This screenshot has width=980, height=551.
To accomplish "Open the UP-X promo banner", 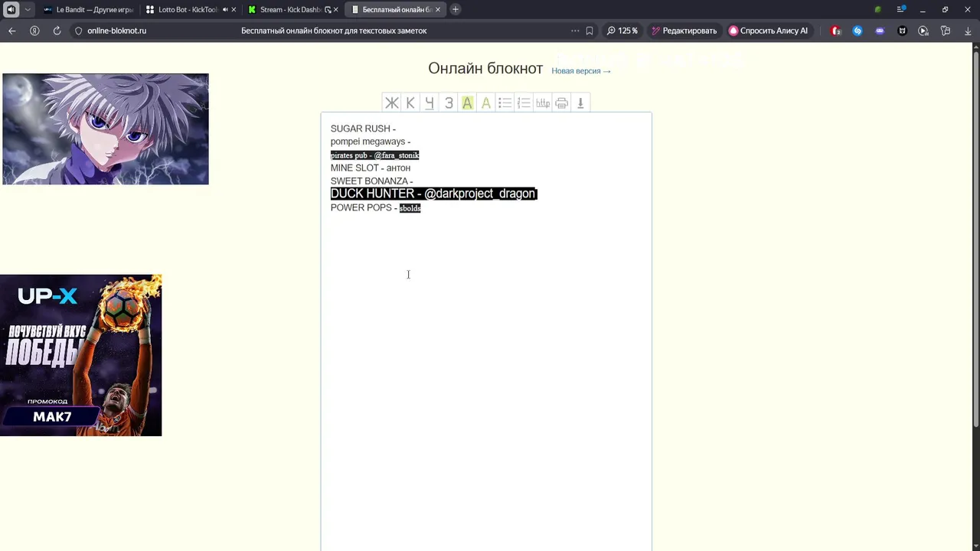I will (x=80, y=355).
